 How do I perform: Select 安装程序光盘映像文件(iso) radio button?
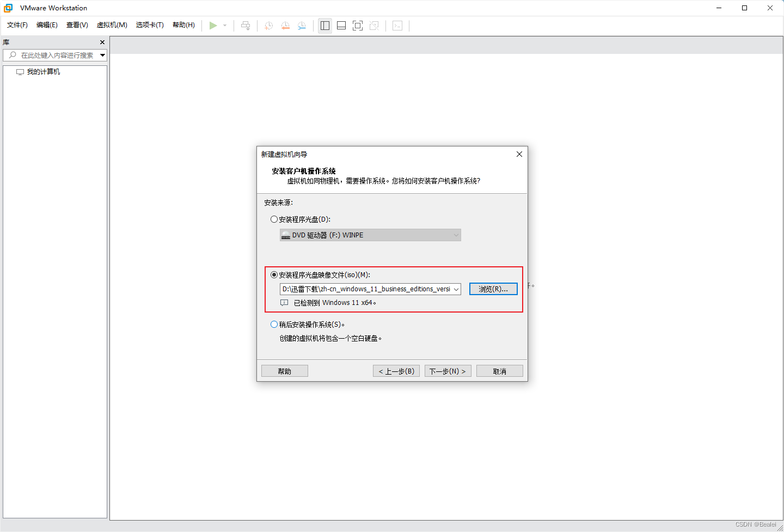(x=274, y=275)
